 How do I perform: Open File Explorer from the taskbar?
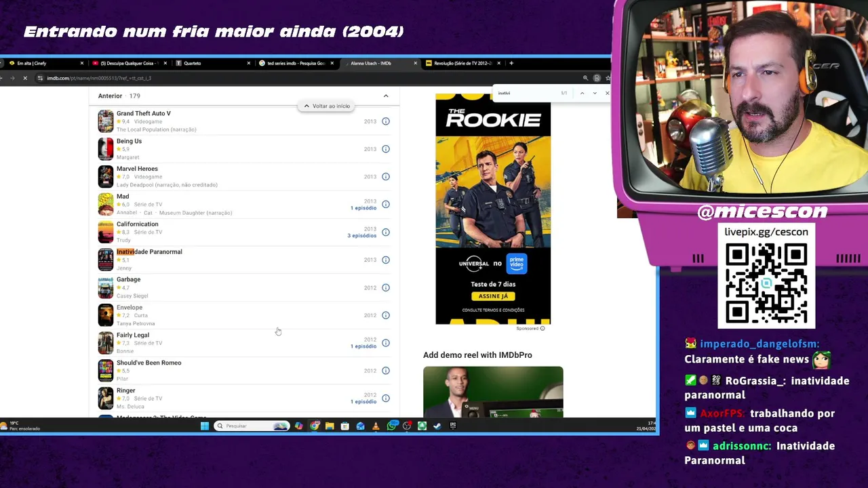[330, 426]
